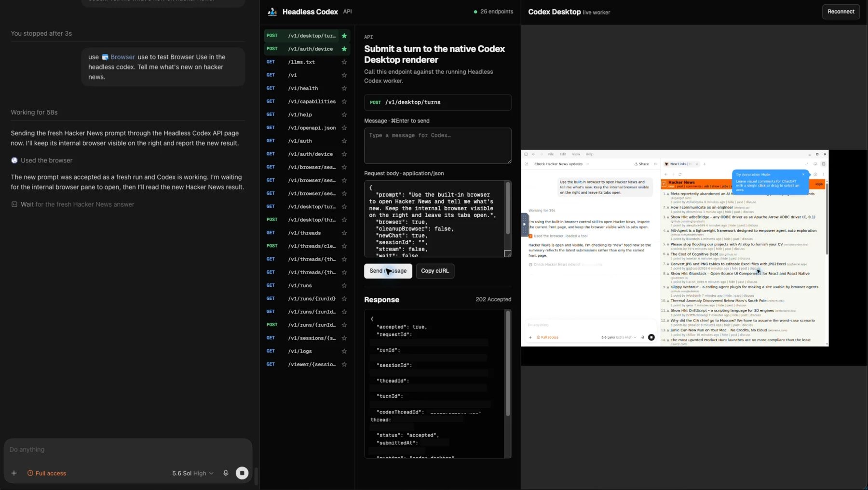Click the split panel icon at browser pane top right
Image resolution: width=868 pixels, height=490 pixels.
coord(824,164)
